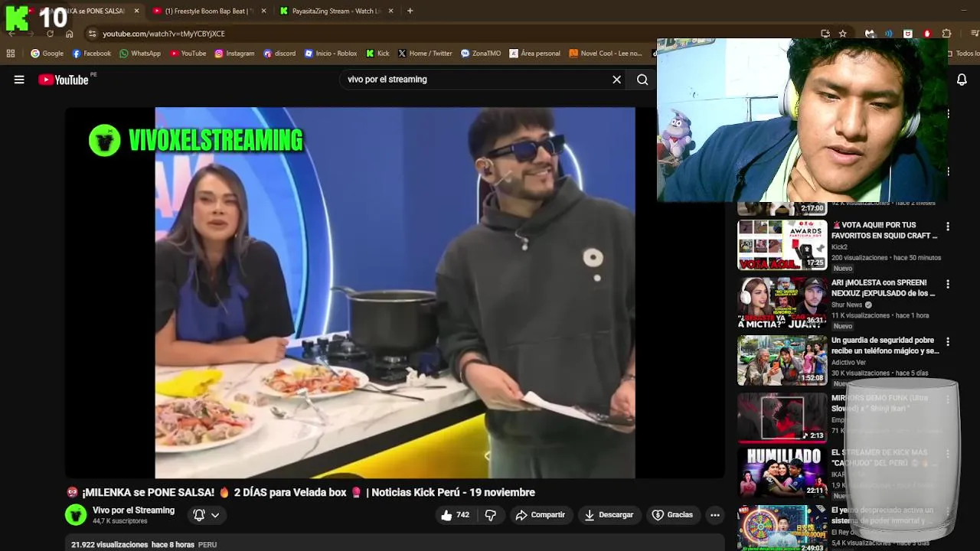
Task: Open discord bookmark
Action: tap(279, 54)
